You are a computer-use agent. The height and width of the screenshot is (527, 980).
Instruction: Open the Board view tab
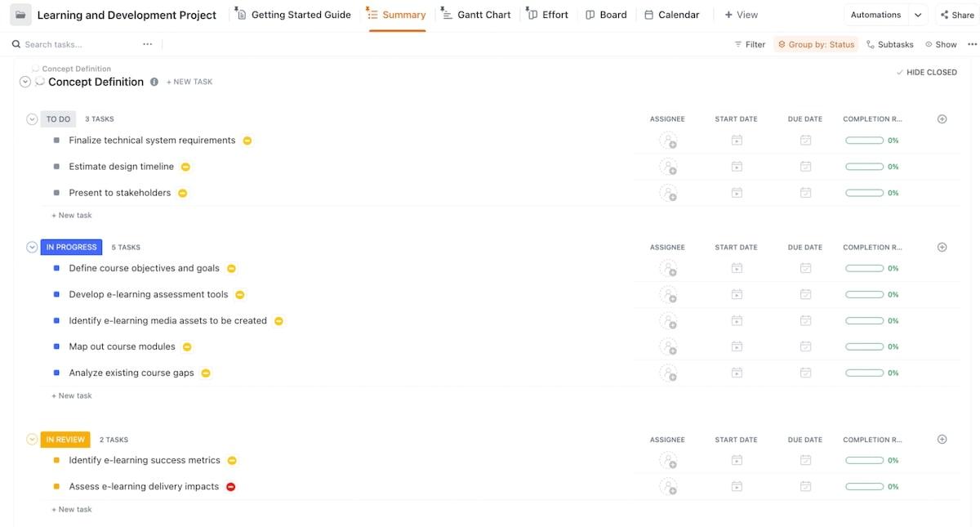(x=606, y=15)
